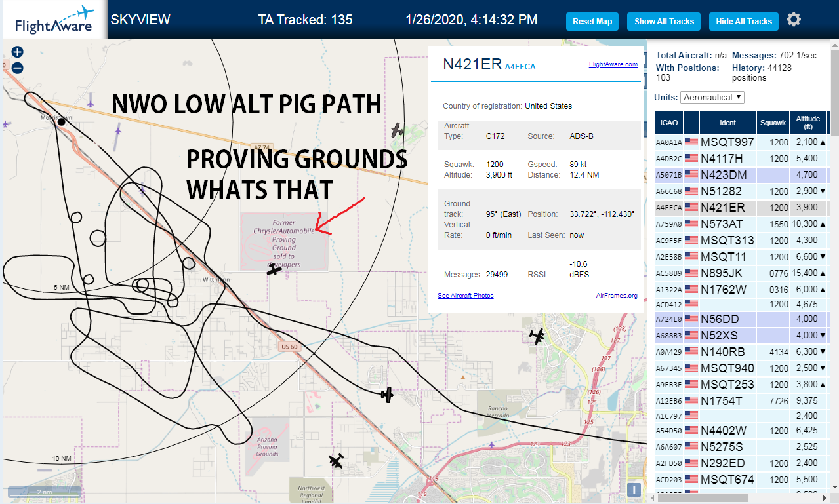
Task: Click US flag in MSQT997 row
Action: point(691,142)
